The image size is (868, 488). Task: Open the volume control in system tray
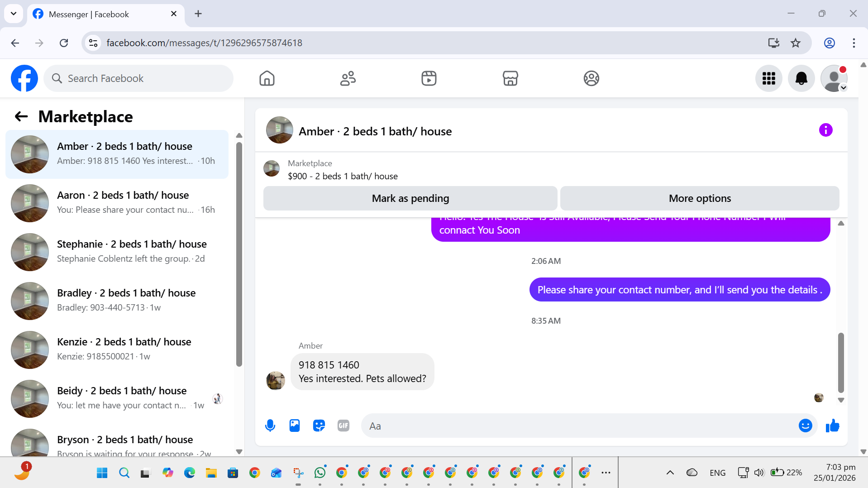click(759, 473)
